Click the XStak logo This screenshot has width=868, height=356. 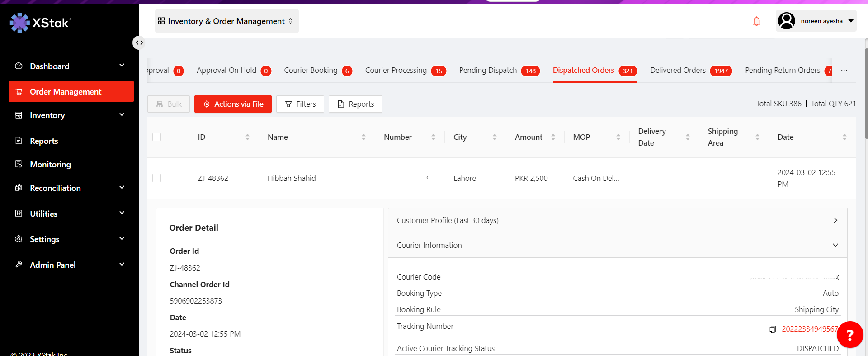[x=41, y=23]
